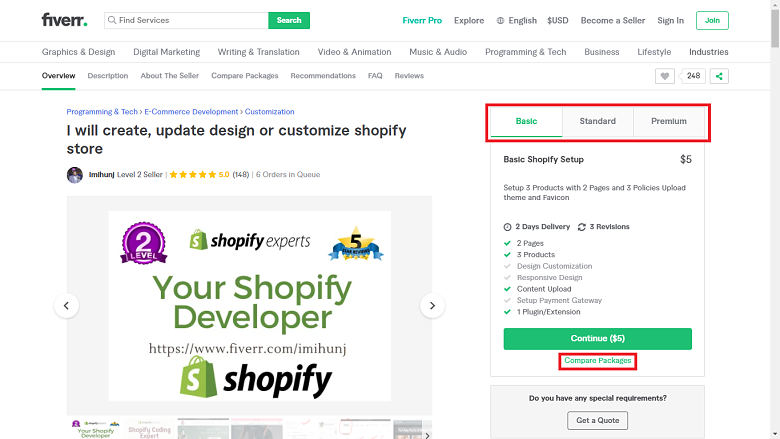780x439 pixels.
Task: Open Customization breadcrumb link
Action: (269, 112)
